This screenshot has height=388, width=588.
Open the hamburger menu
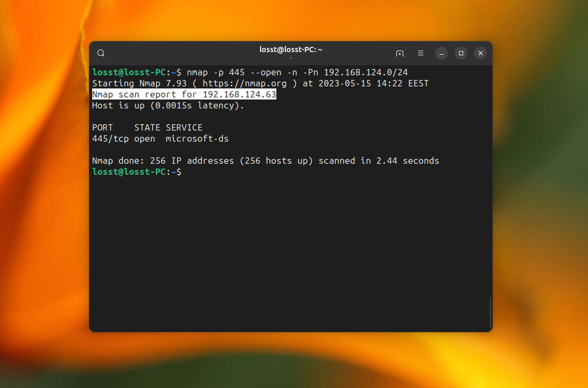click(x=420, y=53)
